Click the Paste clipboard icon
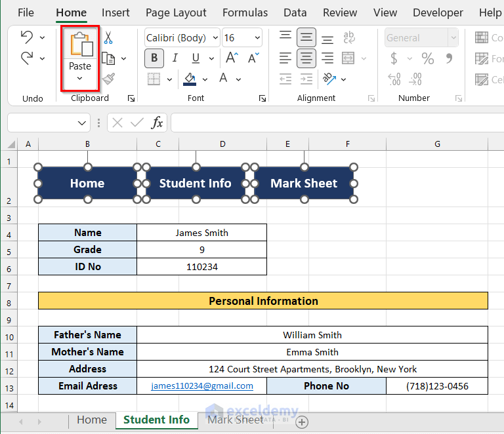Screen dimensions: 504x434 pyautogui.click(x=80, y=43)
